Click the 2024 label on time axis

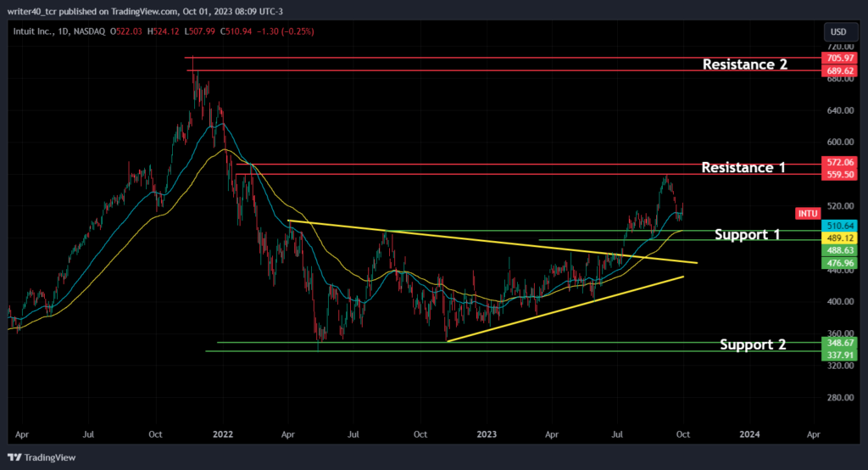749,434
